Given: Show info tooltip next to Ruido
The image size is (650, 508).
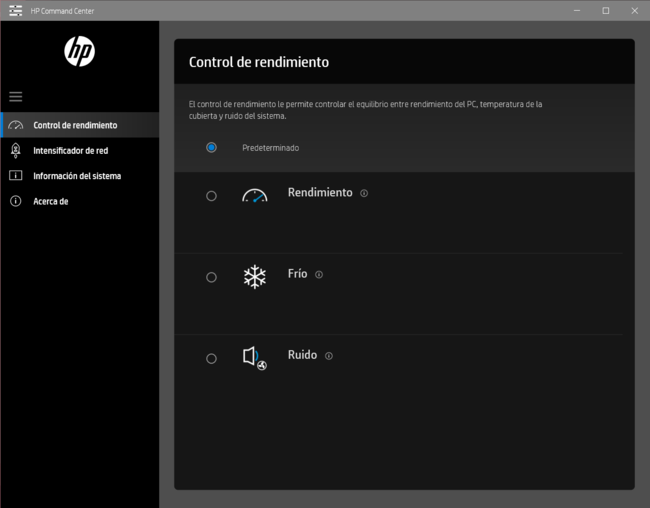Looking at the screenshot, I should pos(328,356).
